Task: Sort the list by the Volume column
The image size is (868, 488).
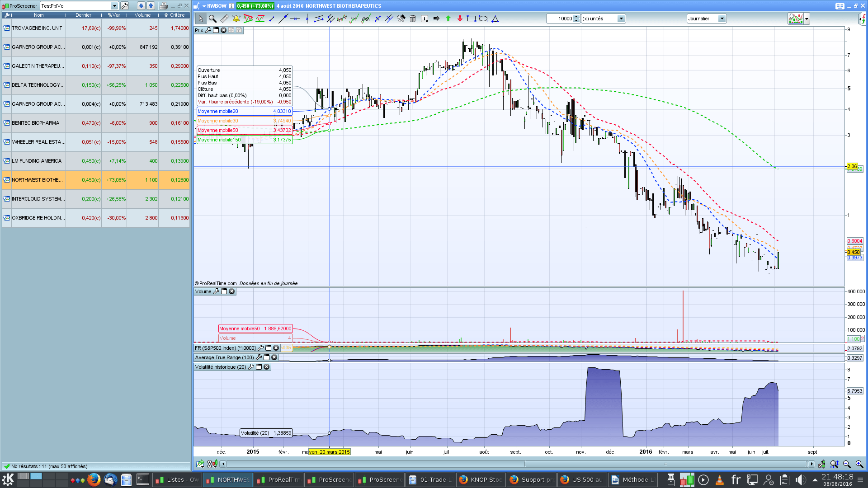Action: point(142,15)
